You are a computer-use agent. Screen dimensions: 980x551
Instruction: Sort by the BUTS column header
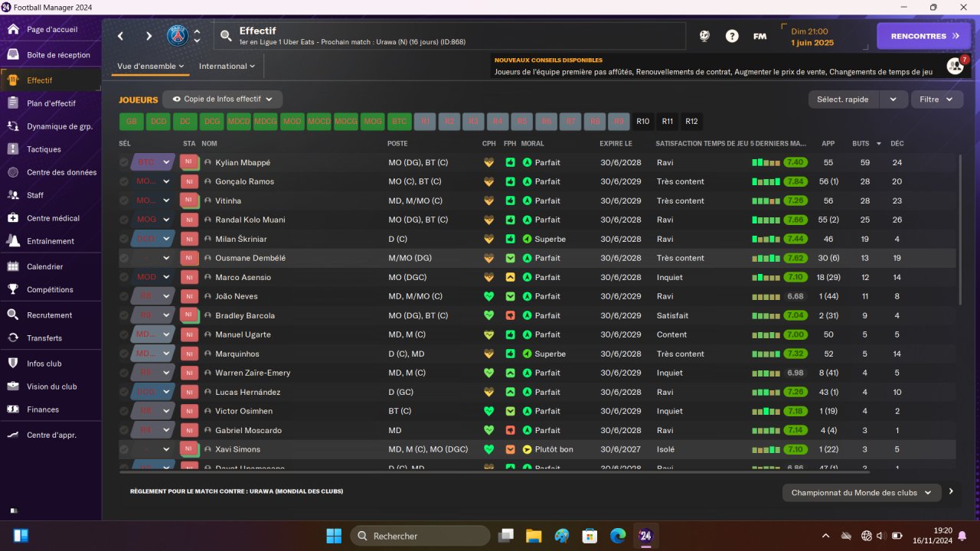(x=861, y=144)
